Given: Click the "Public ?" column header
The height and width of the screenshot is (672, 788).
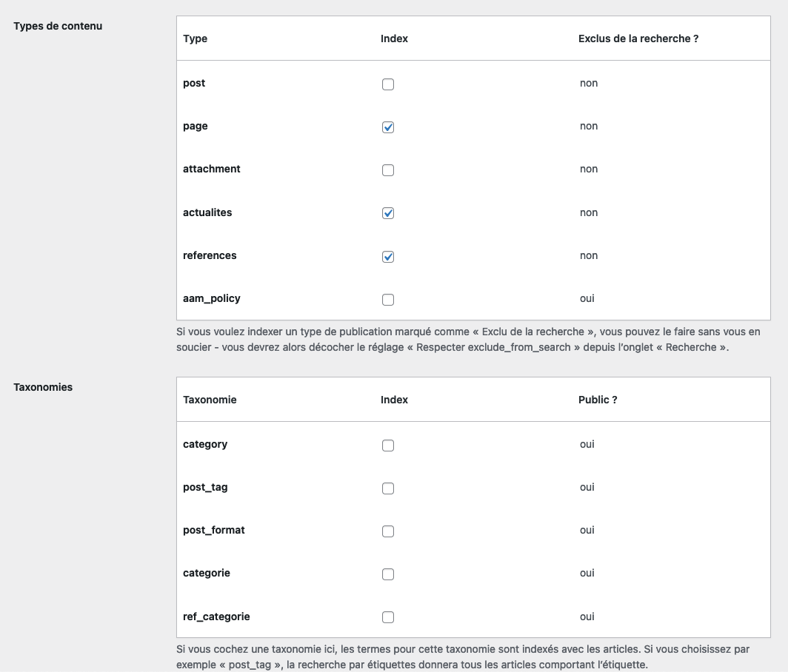Looking at the screenshot, I should click(x=598, y=400).
